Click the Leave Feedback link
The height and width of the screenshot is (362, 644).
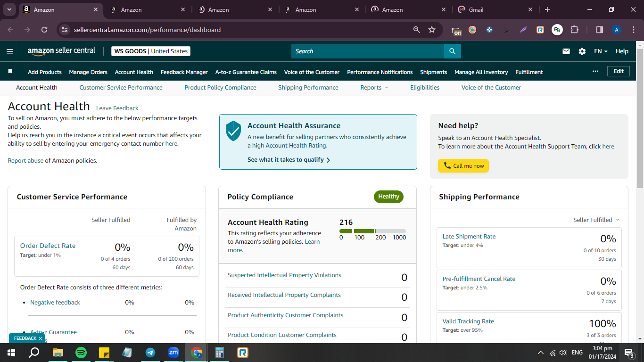click(117, 108)
